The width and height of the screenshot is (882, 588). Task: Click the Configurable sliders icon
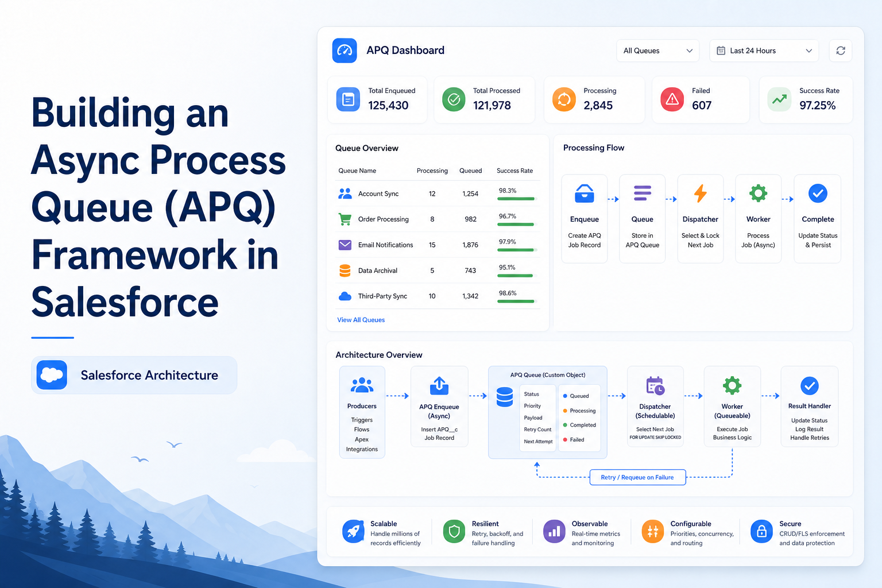653,532
